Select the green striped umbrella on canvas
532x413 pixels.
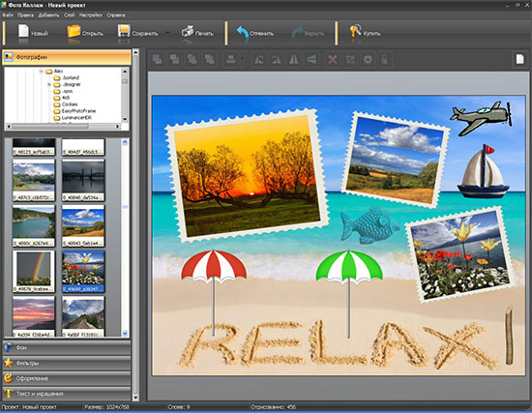349,293
